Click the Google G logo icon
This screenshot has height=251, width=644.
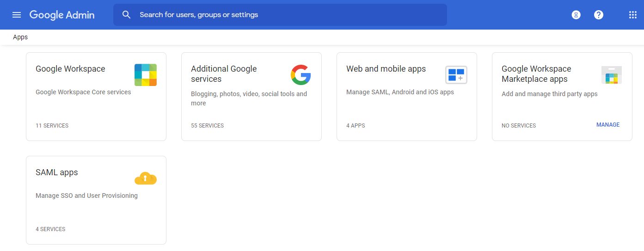tap(301, 75)
